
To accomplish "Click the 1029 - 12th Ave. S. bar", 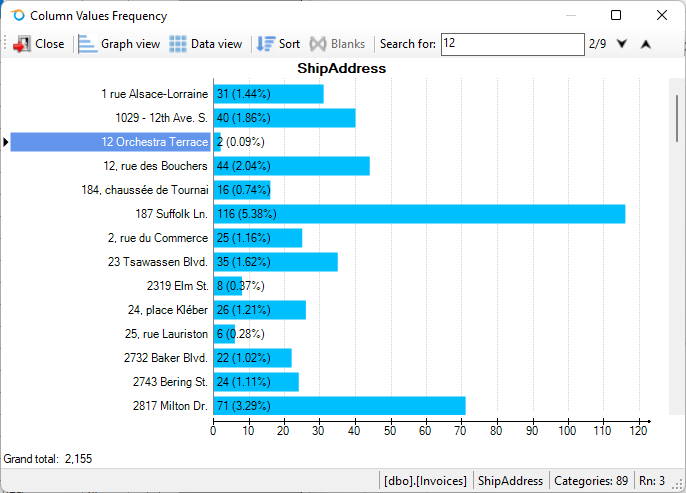I will click(284, 118).
